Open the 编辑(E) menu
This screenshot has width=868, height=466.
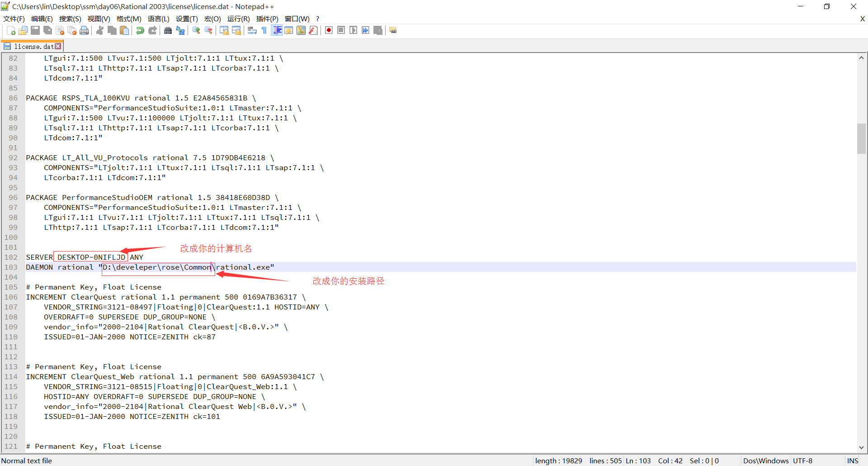coord(42,19)
